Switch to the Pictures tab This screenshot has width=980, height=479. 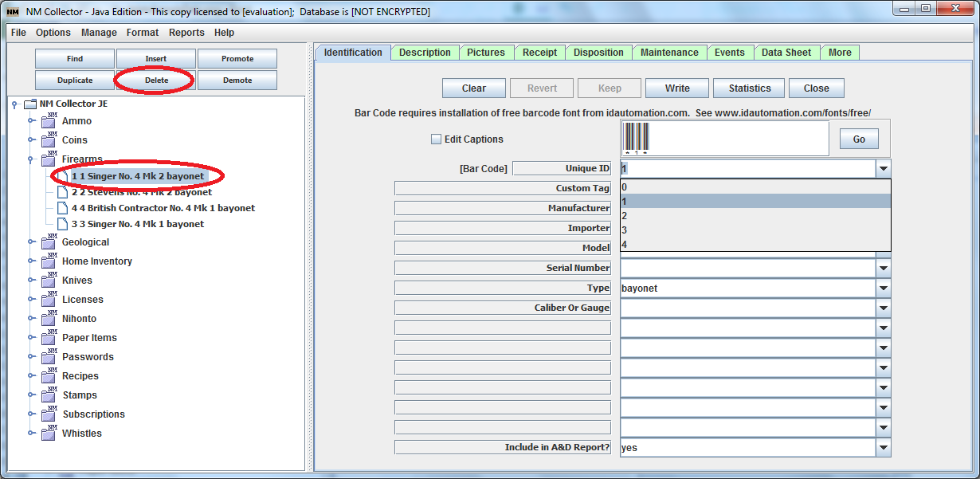487,52
